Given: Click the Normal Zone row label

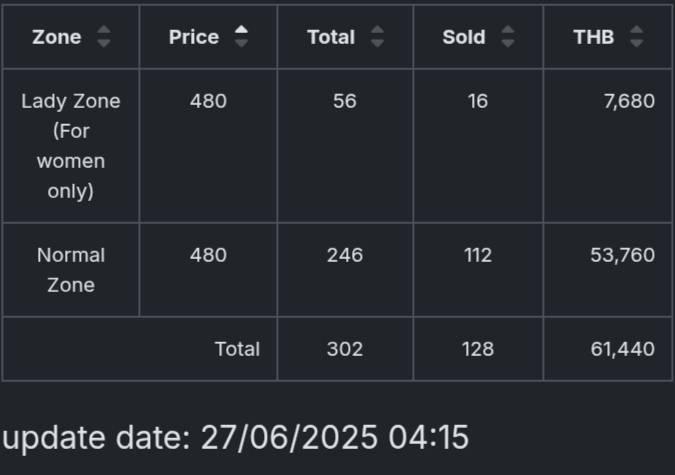Looking at the screenshot, I should pyautogui.click(x=71, y=270).
